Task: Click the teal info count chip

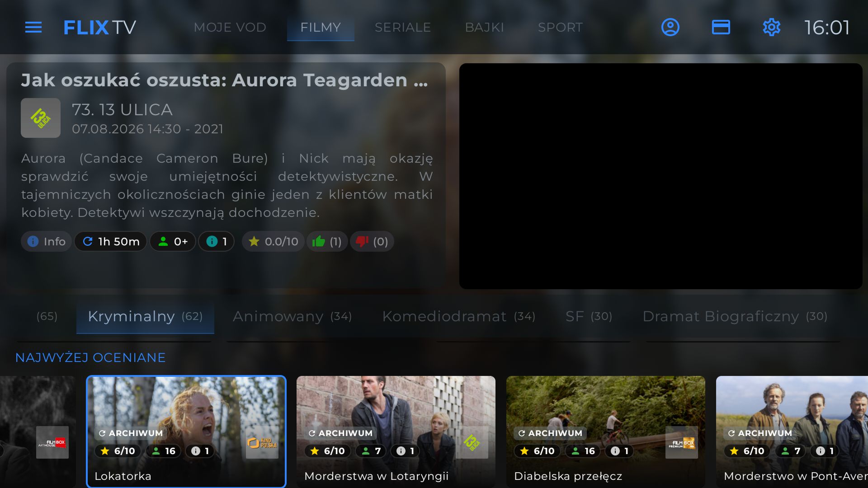Action: tap(217, 242)
